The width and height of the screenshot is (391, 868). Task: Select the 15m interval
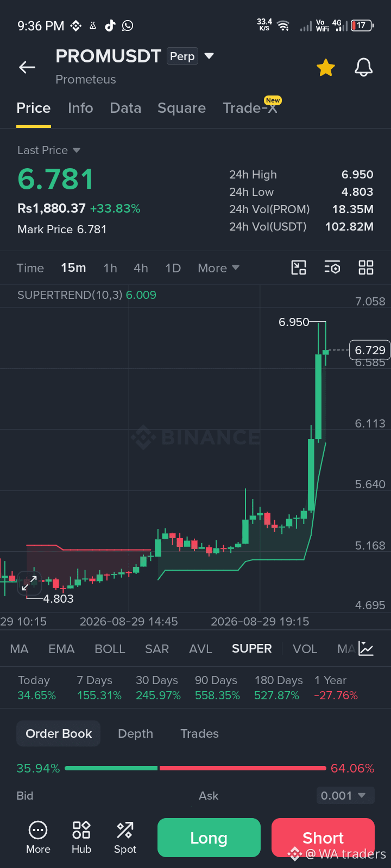pyautogui.click(x=73, y=268)
